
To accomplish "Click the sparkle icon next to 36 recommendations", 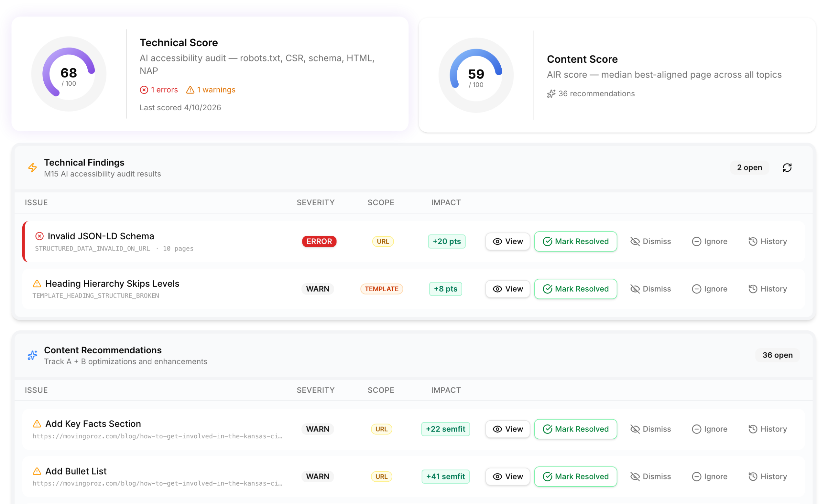I will [x=551, y=94].
